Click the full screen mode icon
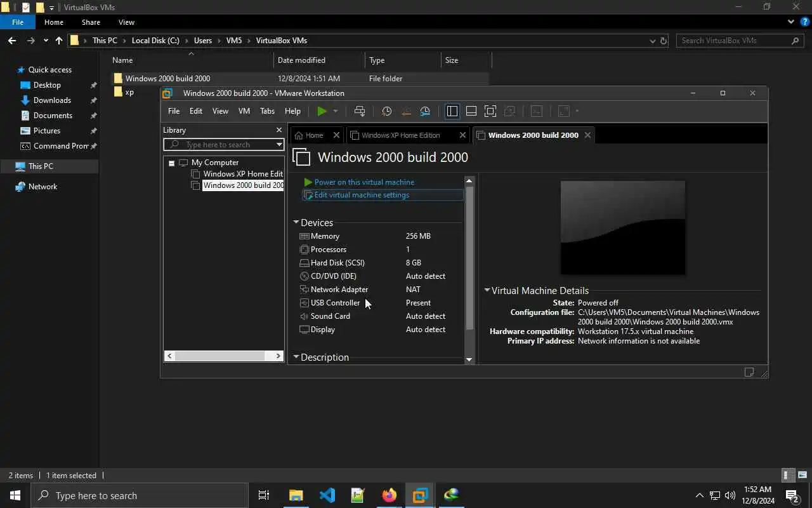 490,111
